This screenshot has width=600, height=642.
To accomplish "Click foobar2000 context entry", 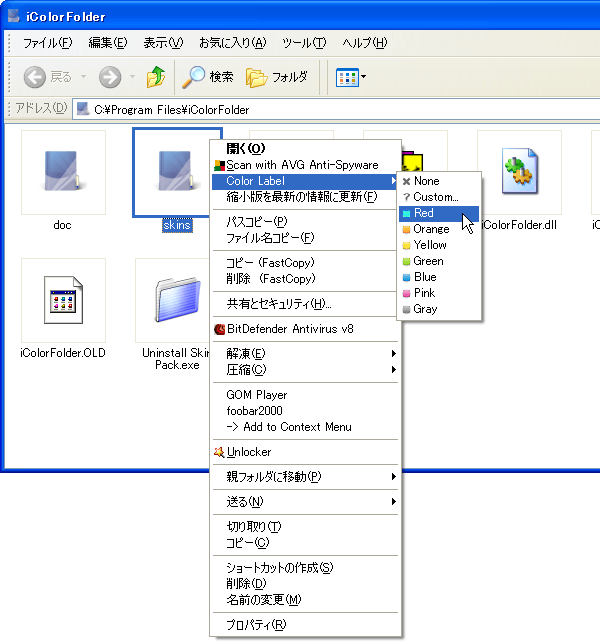I will [306, 411].
